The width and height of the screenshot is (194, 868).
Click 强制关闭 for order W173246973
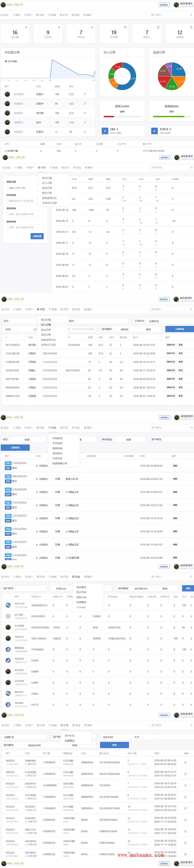click(x=171, y=345)
